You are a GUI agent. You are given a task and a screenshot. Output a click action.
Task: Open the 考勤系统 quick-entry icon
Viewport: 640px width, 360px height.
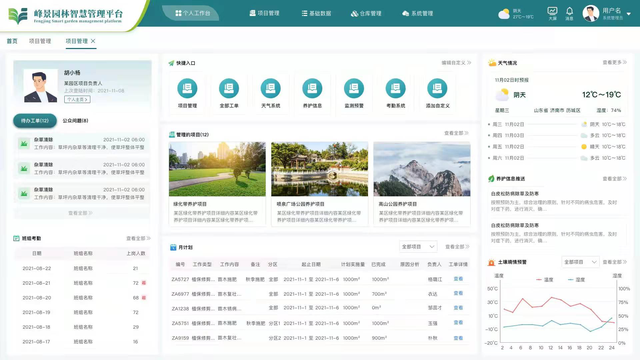(x=396, y=88)
